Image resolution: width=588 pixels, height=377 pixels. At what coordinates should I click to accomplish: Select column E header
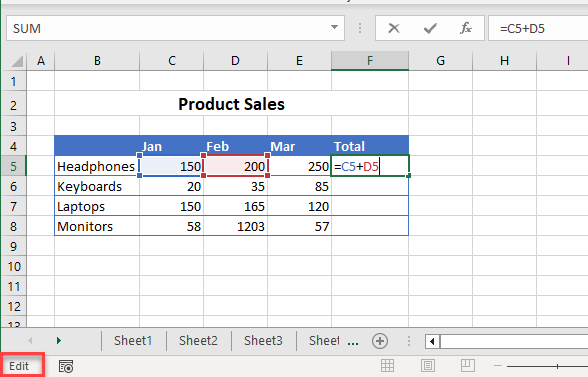[x=299, y=61]
